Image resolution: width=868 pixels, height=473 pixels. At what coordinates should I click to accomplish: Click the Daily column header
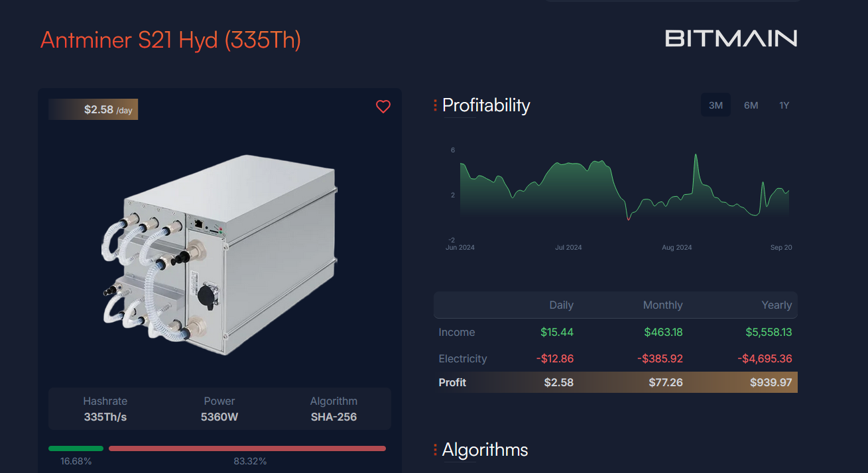[x=561, y=305]
